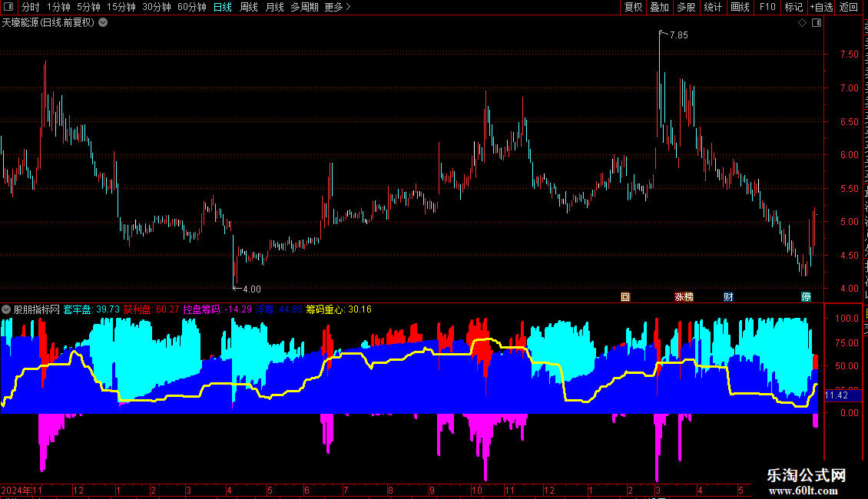Click the 4.00 low price label
This screenshot has height=499, width=868.
(x=252, y=289)
